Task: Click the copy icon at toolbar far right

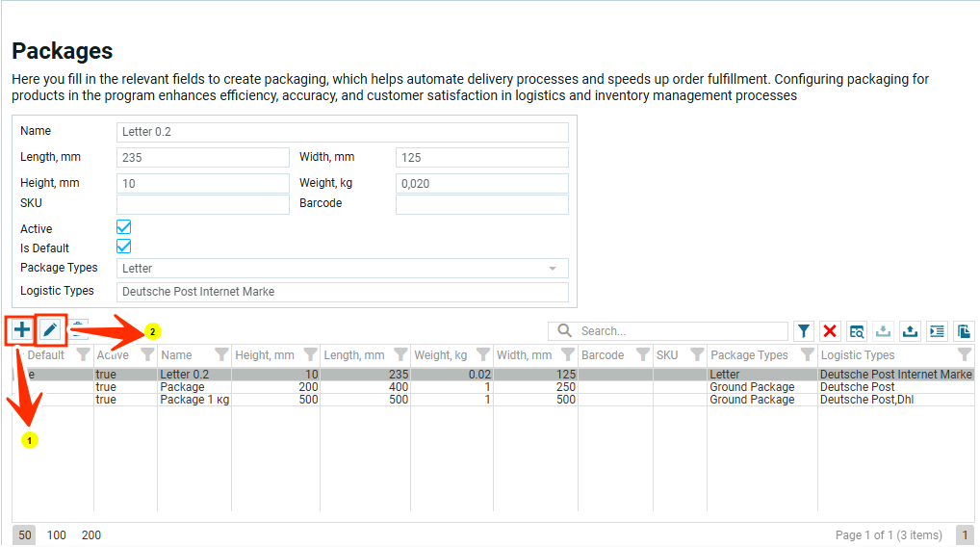Action: (963, 331)
